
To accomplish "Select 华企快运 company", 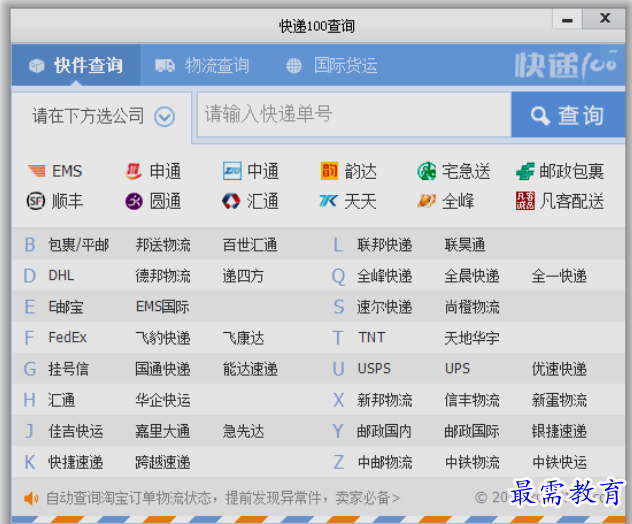I will [x=163, y=400].
